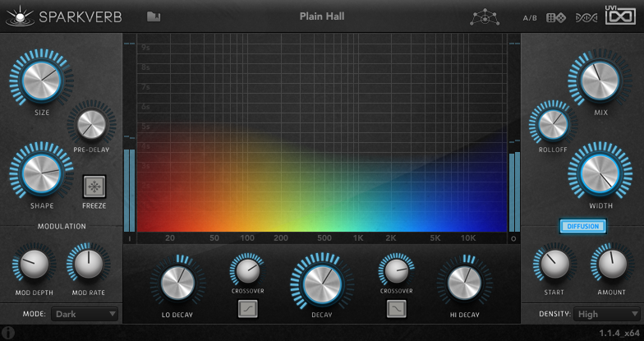Click the mutate DNA icon

coord(586,18)
